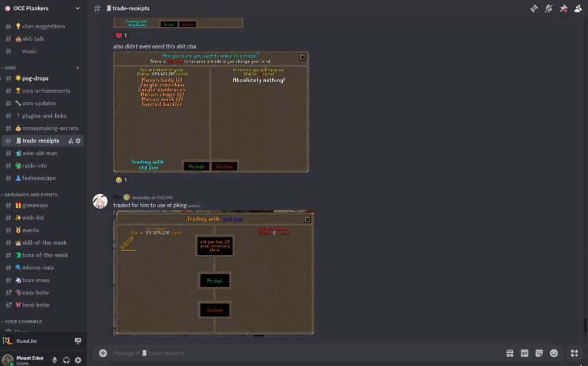
Task: Open the first screenshot thumbnail at top of the chat
Action: point(178,23)
